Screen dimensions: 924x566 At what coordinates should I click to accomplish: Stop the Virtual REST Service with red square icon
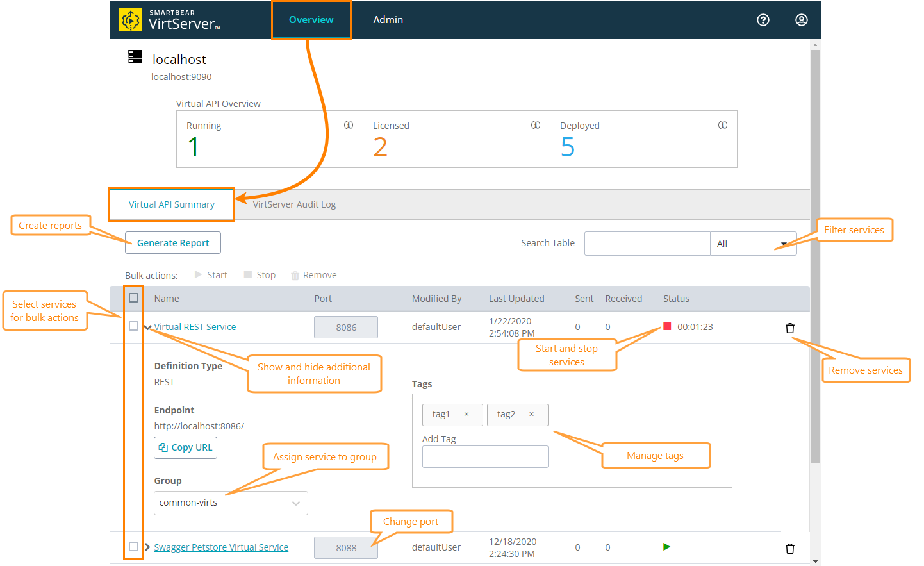pos(666,326)
